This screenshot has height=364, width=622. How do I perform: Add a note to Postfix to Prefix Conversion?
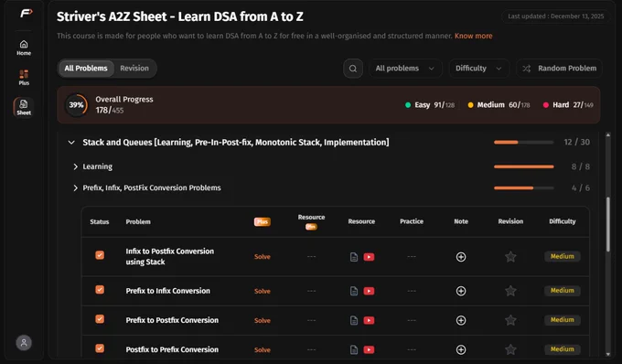(x=461, y=349)
